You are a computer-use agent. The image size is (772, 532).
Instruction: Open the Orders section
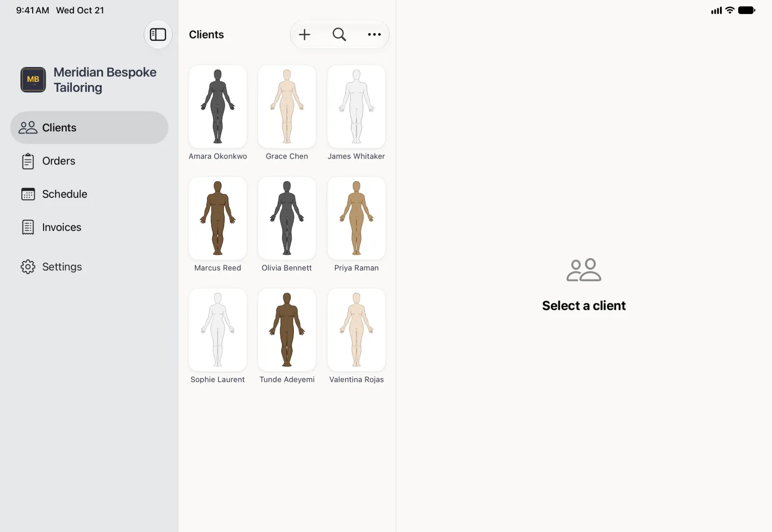tap(89, 161)
